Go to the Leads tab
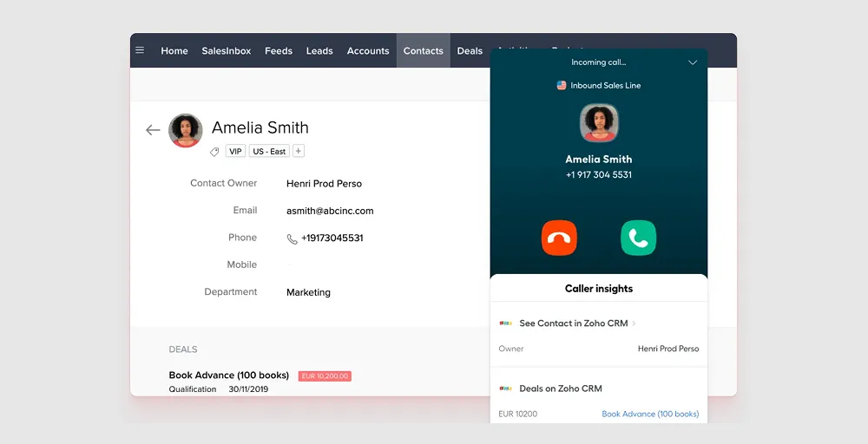The height and width of the screenshot is (444, 868). (x=319, y=50)
